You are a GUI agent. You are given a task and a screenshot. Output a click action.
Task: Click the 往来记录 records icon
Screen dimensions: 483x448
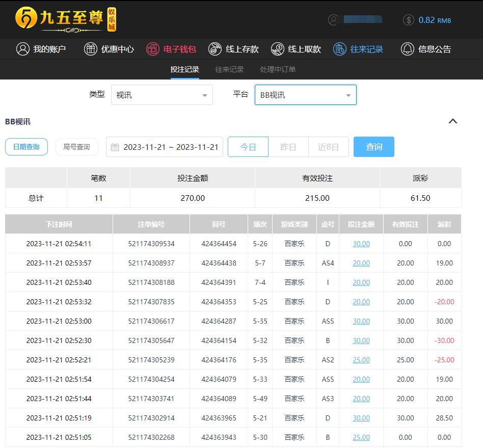pos(339,49)
